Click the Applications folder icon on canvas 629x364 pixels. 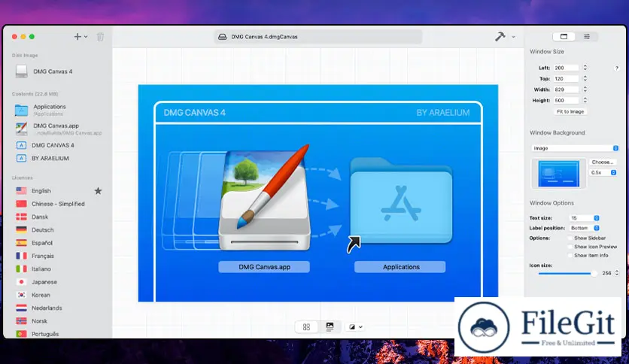click(401, 201)
